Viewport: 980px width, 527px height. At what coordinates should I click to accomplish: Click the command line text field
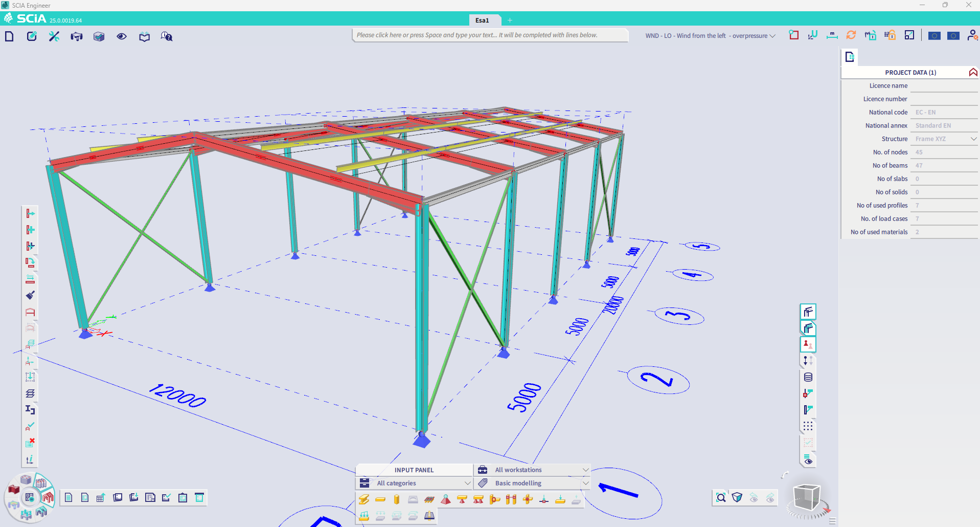coord(490,35)
